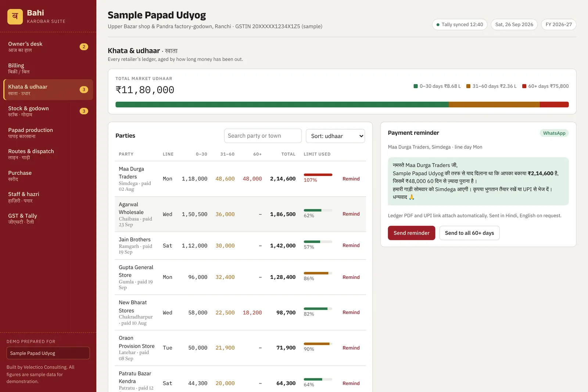Click Remind for Patratu Bazar Kendra

pos(351,384)
